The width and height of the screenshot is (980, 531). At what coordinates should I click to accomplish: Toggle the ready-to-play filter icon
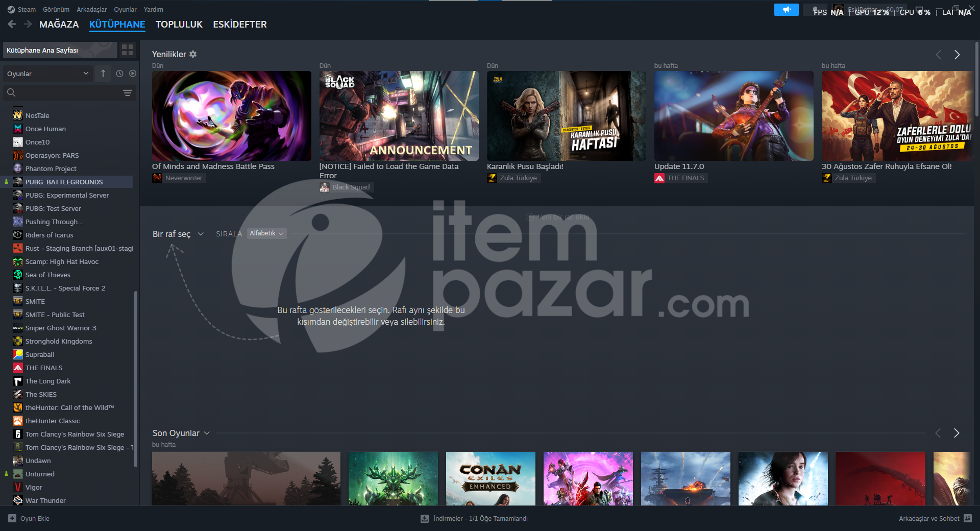tap(133, 74)
